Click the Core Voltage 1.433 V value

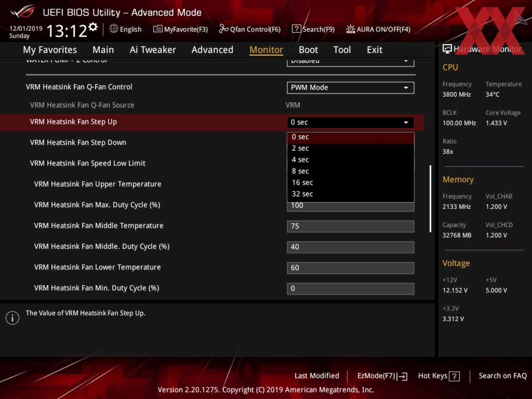pyautogui.click(x=496, y=123)
